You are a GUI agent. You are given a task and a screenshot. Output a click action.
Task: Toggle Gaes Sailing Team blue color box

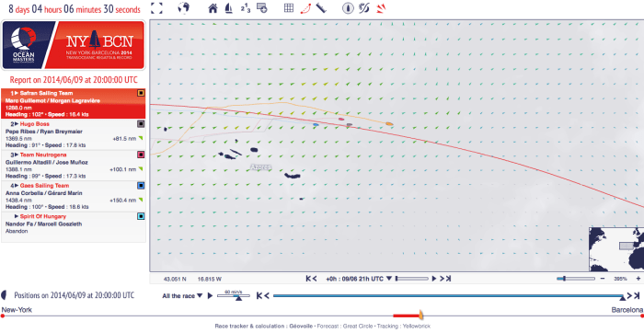click(141, 185)
